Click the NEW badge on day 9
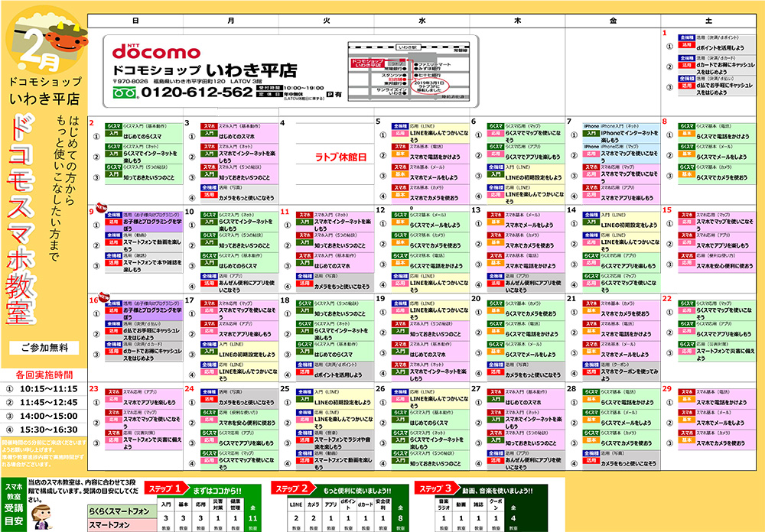The height and width of the screenshot is (532, 765). pos(102,208)
